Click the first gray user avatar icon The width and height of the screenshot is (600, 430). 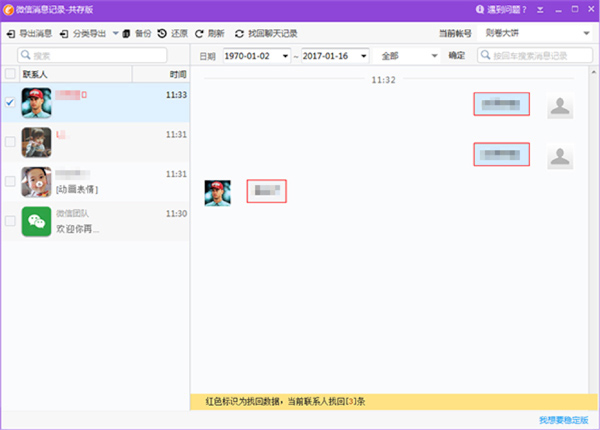(x=560, y=106)
